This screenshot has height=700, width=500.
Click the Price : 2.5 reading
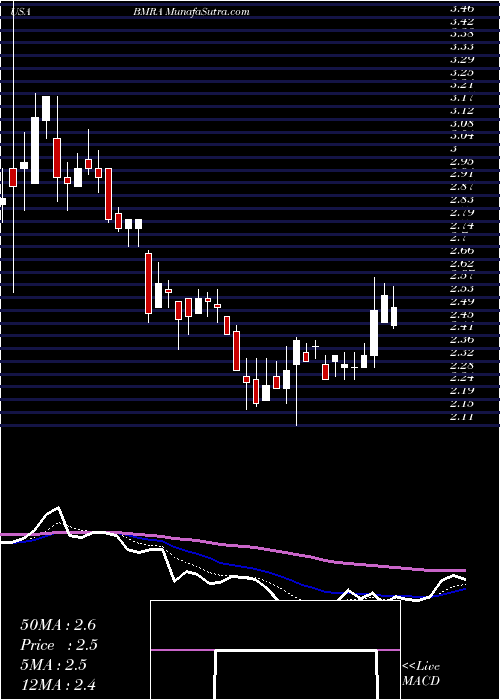(59, 645)
